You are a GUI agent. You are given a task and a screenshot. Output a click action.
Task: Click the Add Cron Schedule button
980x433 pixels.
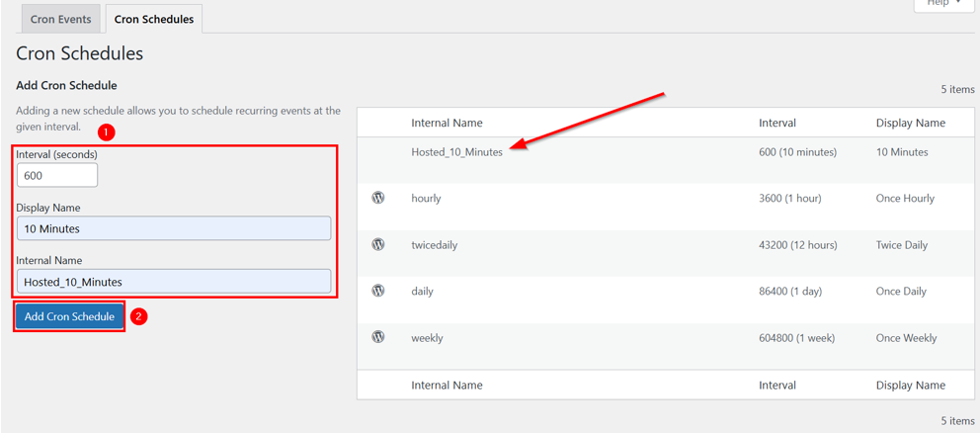tap(69, 316)
